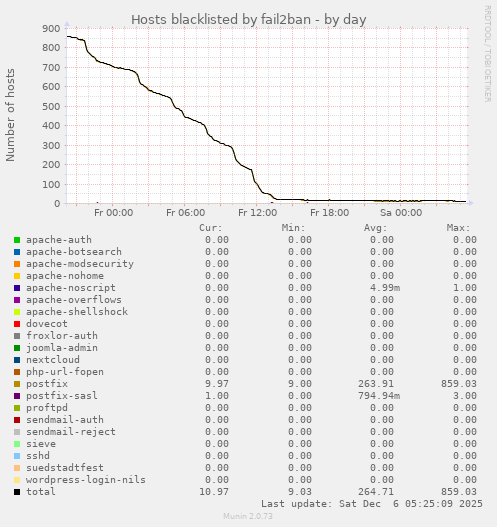Click total current value 10.97

pos(214,492)
